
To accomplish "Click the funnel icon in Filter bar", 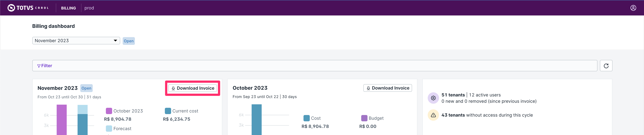I will [x=39, y=66].
